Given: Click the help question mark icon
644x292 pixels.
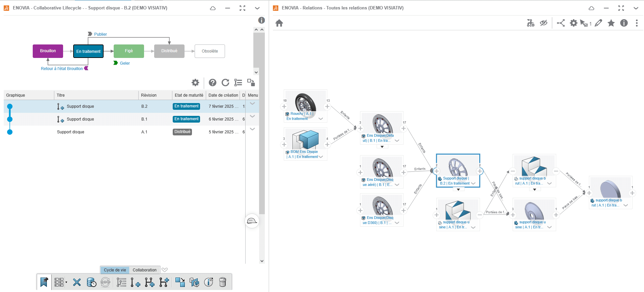Looking at the screenshot, I should 213,83.
